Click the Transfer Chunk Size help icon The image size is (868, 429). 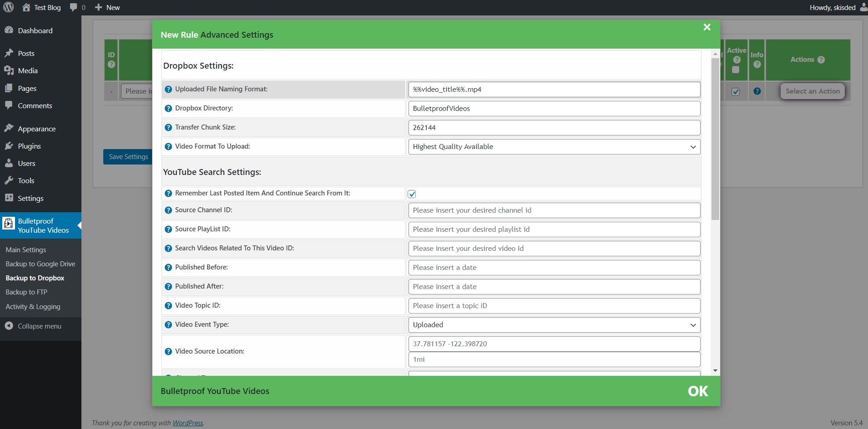point(168,128)
